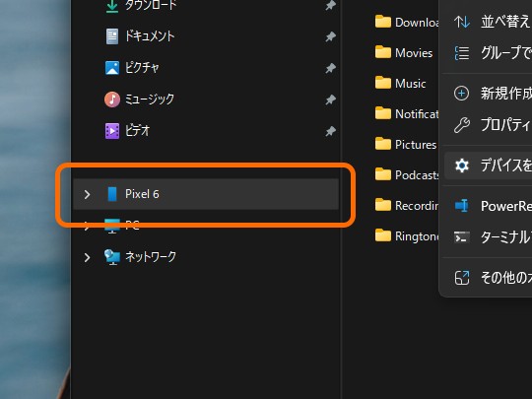
Task: Click the ピクチャ pictures icon
Action: point(112,68)
